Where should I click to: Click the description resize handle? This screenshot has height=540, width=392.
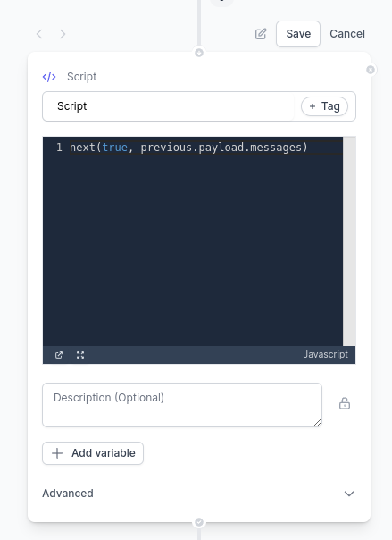(x=317, y=423)
